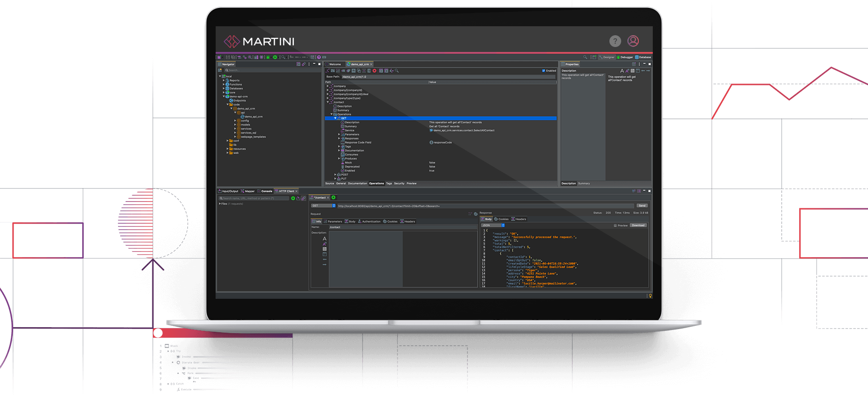Expand the Reports node in Navigator

[x=223, y=80]
